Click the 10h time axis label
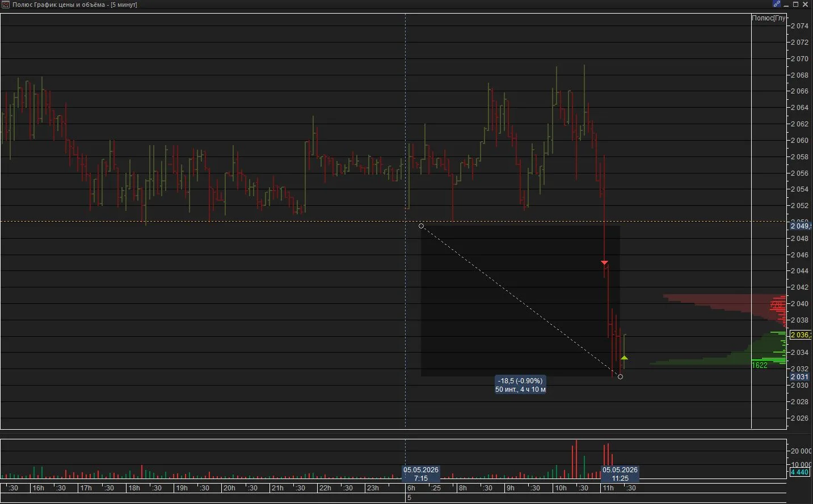Image resolution: width=813 pixels, height=504 pixels. point(561,488)
